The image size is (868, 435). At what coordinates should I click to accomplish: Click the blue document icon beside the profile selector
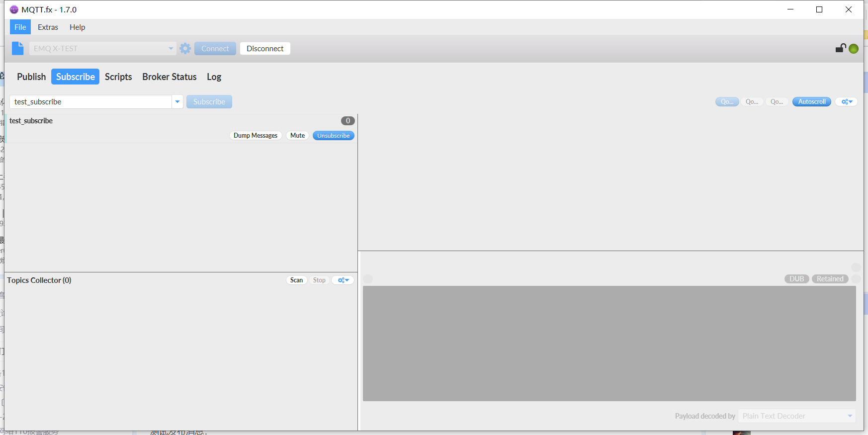coord(18,48)
